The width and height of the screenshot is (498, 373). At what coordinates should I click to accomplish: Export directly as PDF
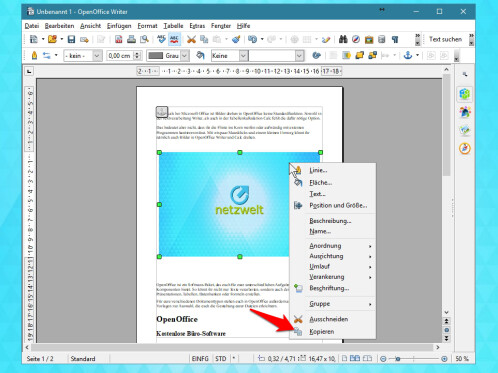tap(118, 39)
